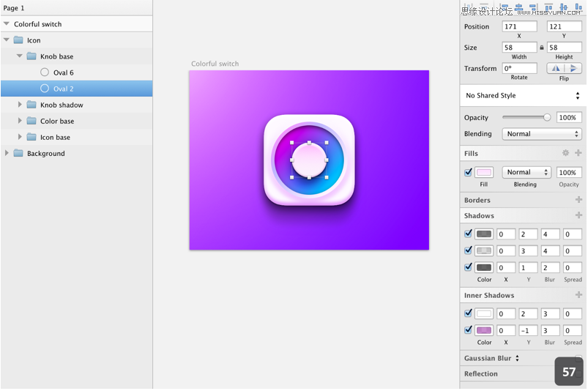Screen dimensions: 588x391
Task: Click the Height field
Action: (564, 48)
